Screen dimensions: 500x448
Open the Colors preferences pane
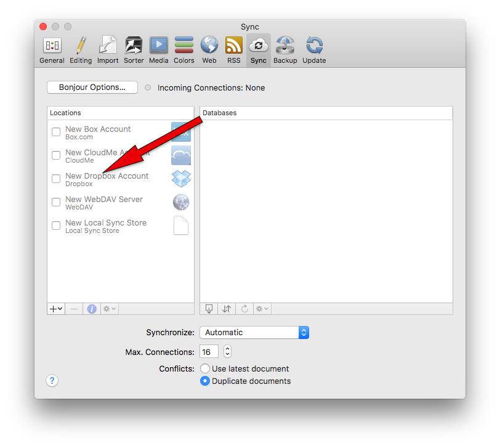183,50
